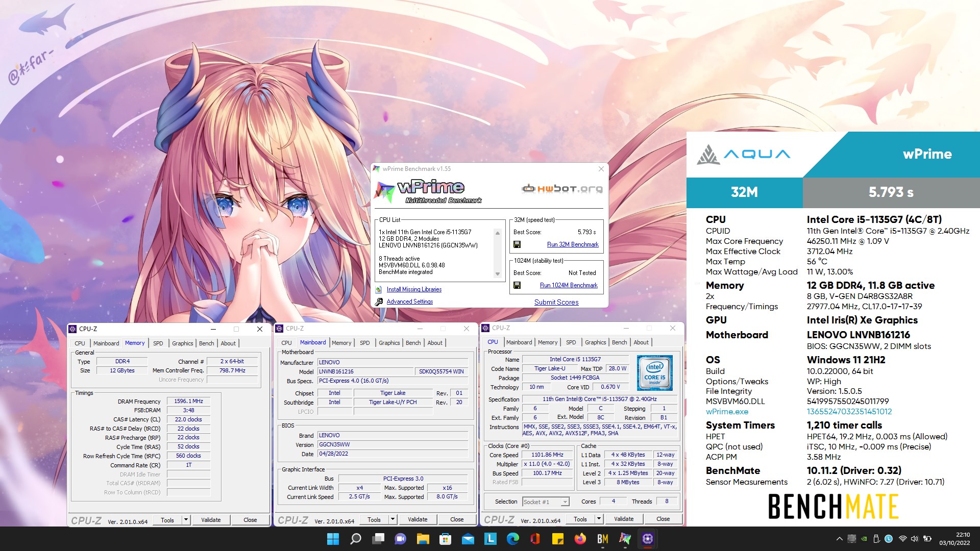Open Sticky Notes from taskbar
Screen dimensions: 980x551
tap(558, 539)
